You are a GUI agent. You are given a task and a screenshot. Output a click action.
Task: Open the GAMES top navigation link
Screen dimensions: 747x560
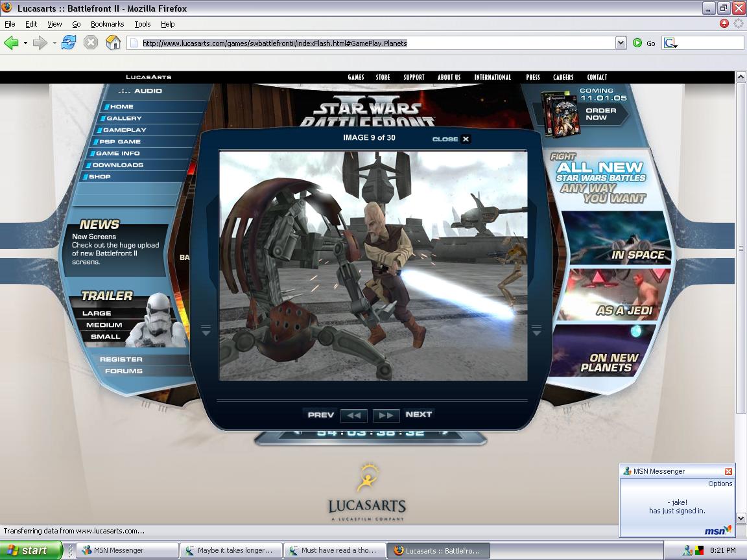[x=356, y=77]
